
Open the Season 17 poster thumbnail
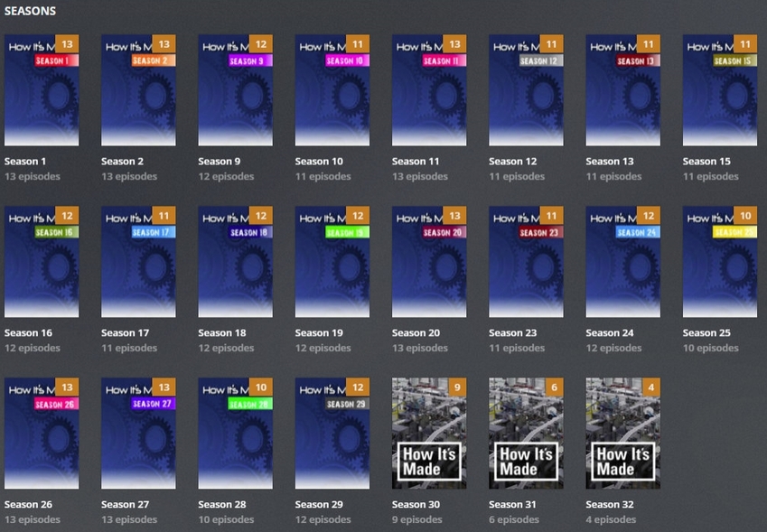coord(138,262)
